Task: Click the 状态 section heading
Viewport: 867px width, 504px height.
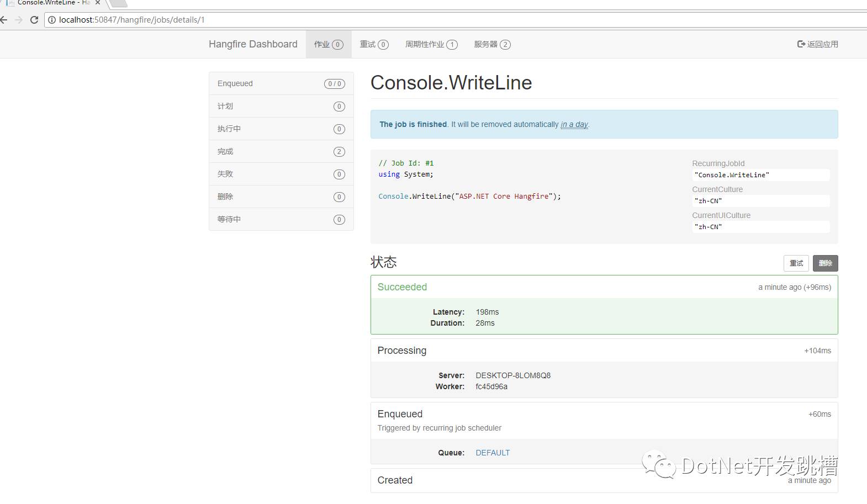Action: tap(384, 262)
